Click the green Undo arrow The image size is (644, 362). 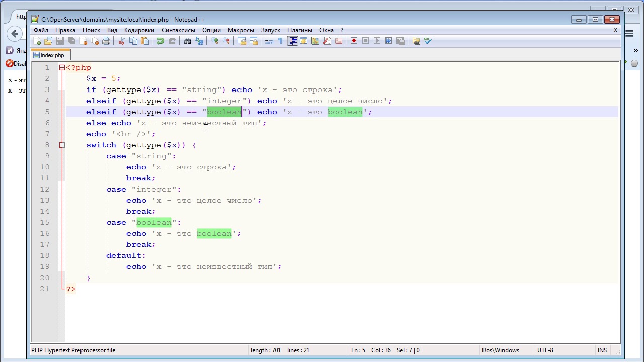pos(160,41)
